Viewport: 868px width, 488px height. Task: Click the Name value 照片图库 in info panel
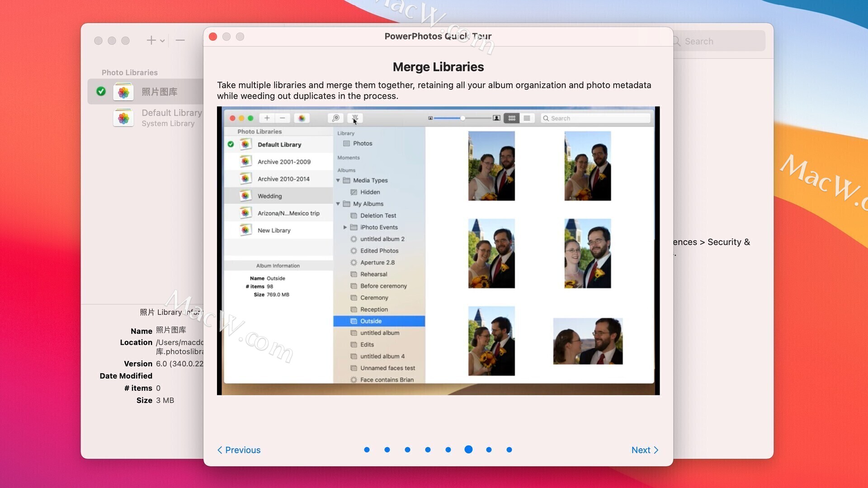[x=171, y=330]
